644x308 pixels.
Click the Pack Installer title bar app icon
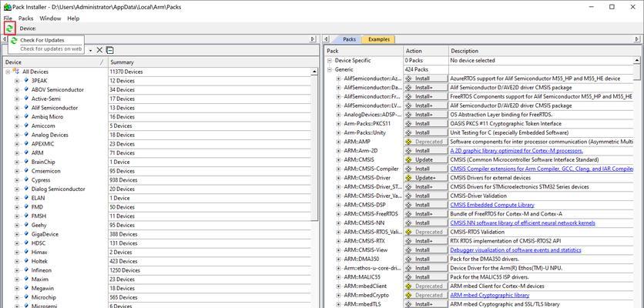[x=7, y=7]
